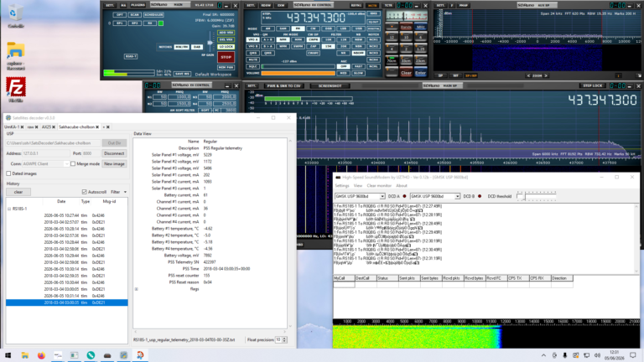Open PLUGINS in SDRuno Main

point(138,5)
